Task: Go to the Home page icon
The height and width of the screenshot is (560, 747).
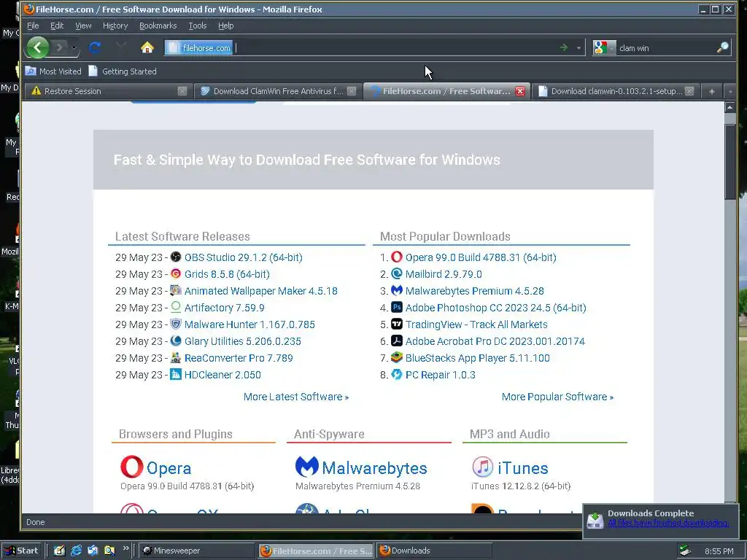Action: pos(147,47)
